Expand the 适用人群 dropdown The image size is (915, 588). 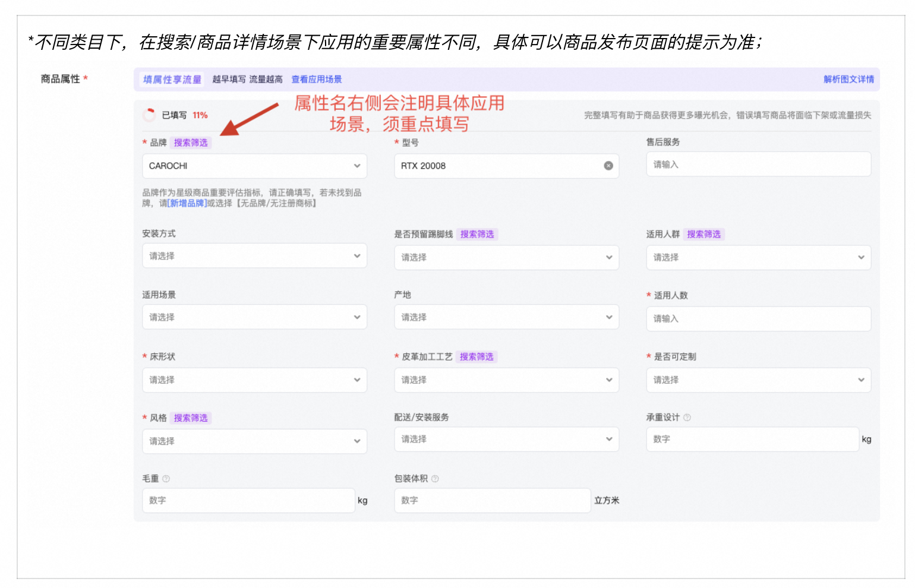[x=758, y=257]
